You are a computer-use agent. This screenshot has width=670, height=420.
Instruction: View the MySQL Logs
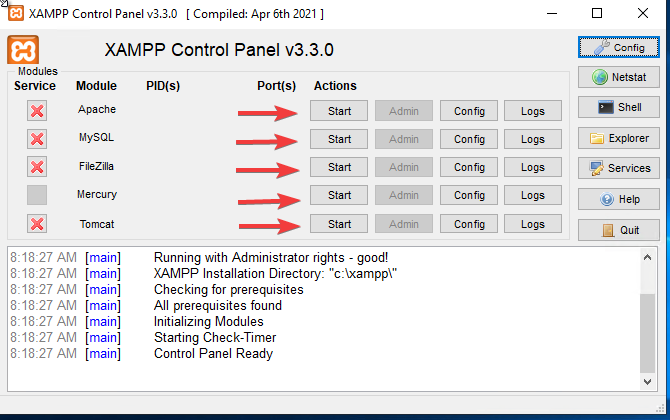[x=533, y=139]
